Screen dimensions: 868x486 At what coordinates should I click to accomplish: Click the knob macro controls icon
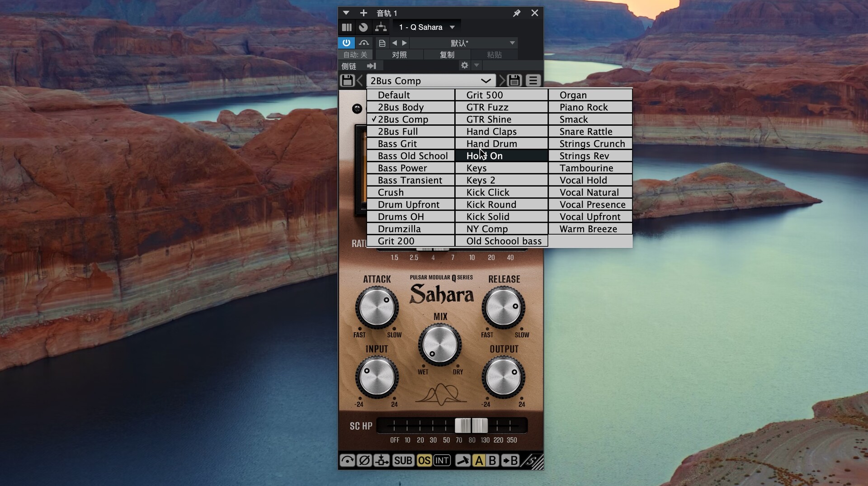363,27
